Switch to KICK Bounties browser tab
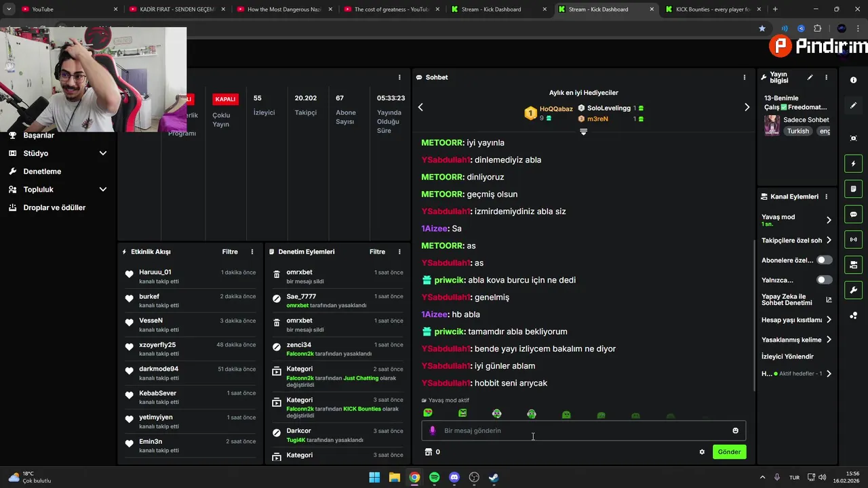The height and width of the screenshot is (488, 868). click(712, 9)
